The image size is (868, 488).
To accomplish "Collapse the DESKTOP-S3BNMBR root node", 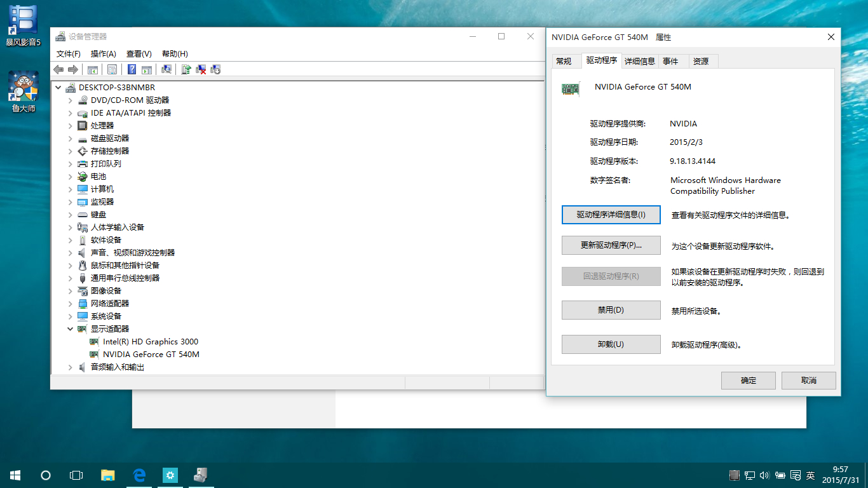I will (x=58, y=87).
